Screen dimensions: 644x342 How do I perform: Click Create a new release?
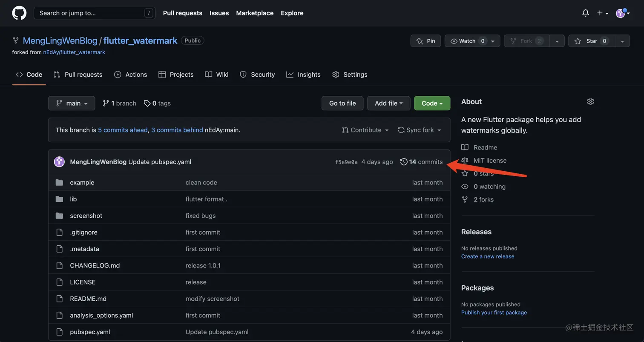(488, 256)
